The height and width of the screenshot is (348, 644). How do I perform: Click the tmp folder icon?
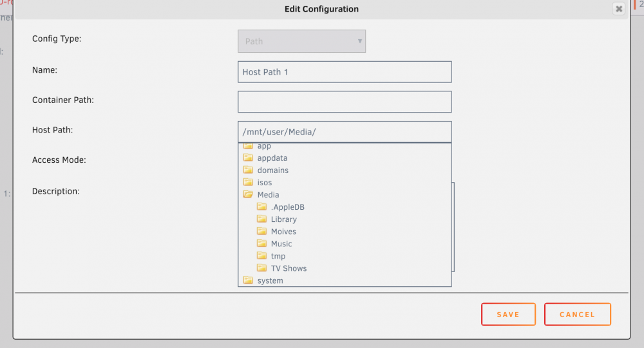(261, 256)
